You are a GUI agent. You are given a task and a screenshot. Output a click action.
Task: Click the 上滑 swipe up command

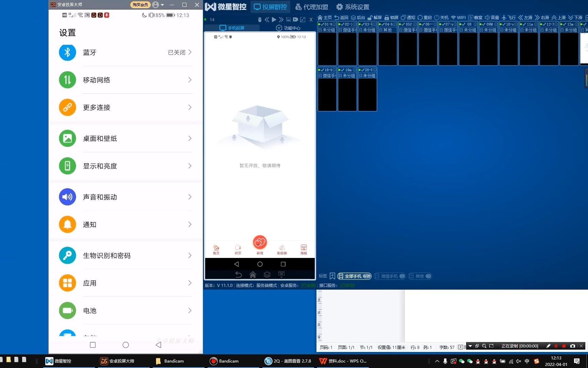pyautogui.click(x=558, y=17)
